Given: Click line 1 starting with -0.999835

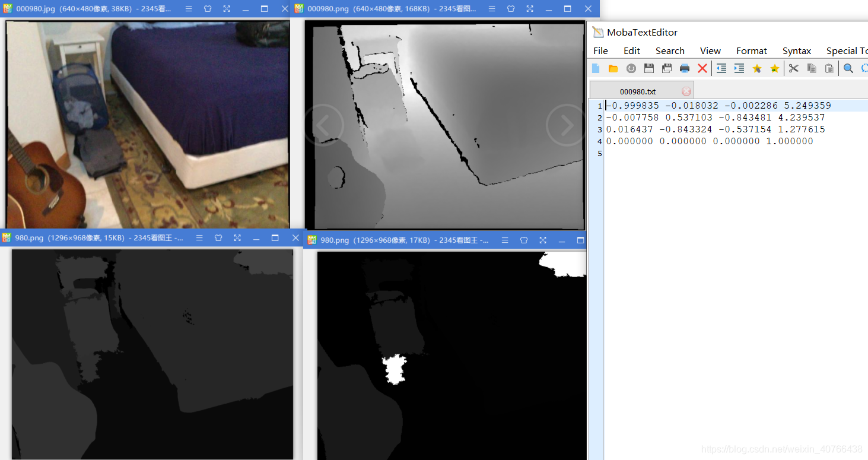Looking at the screenshot, I should coord(718,106).
